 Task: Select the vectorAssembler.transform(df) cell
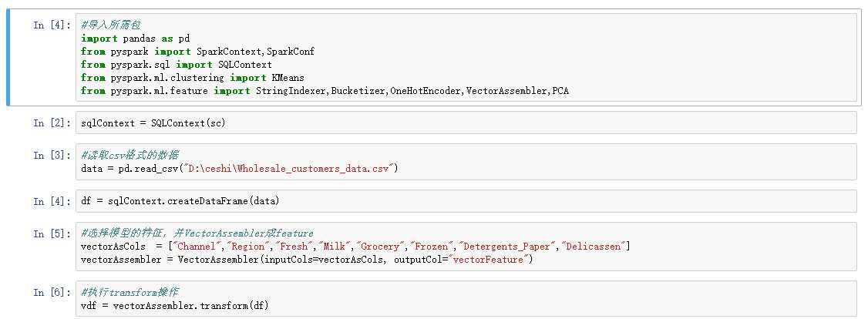[x=466, y=298]
